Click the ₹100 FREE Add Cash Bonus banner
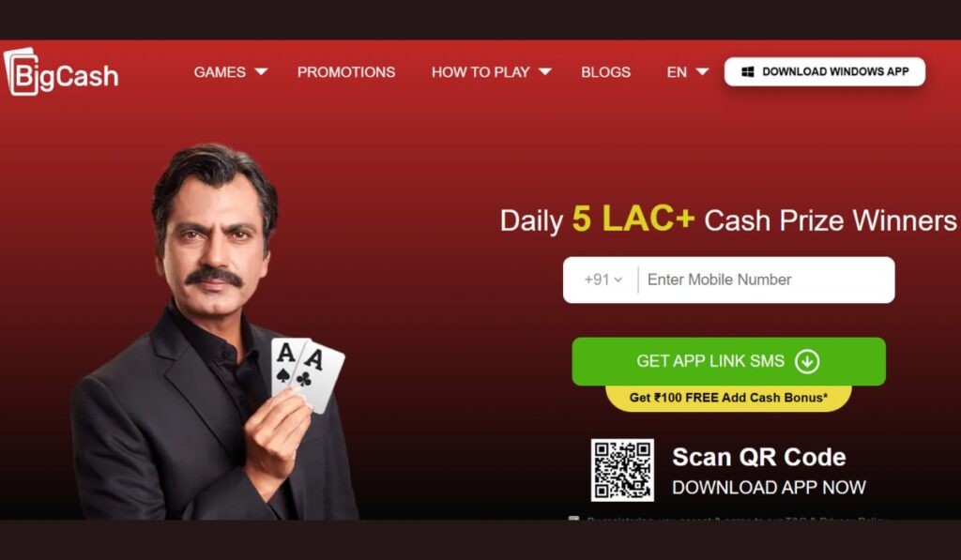Image resolution: width=961 pixels, height=560 pixels. (728, 398)
